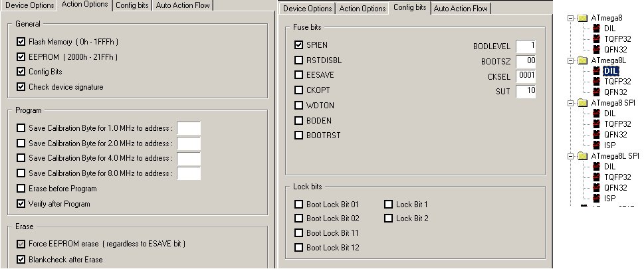The width and height of the screenshot is (644, 269).
Task: Select highlighted DIL chip icon under ATmega8L
Action: tap(596, 71)
